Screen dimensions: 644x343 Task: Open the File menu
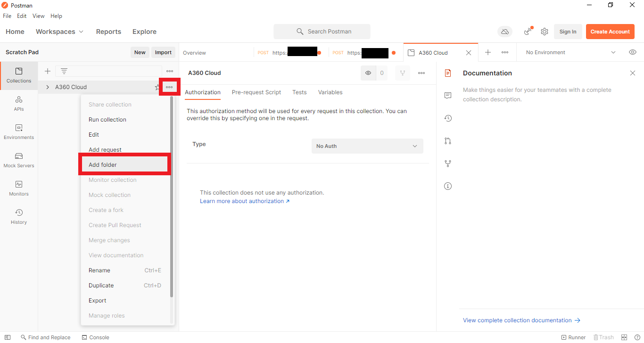click(7, 16)
